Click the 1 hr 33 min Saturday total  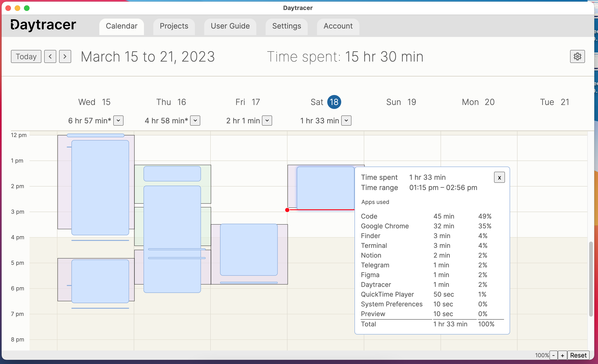click(320, 121)
